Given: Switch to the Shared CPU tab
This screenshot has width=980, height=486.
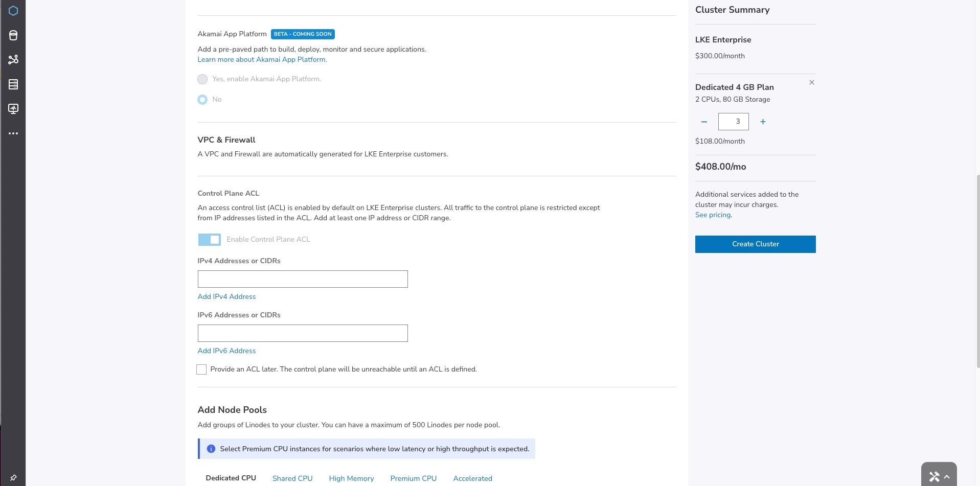Looking at the screenshot, I should (292, 478).
